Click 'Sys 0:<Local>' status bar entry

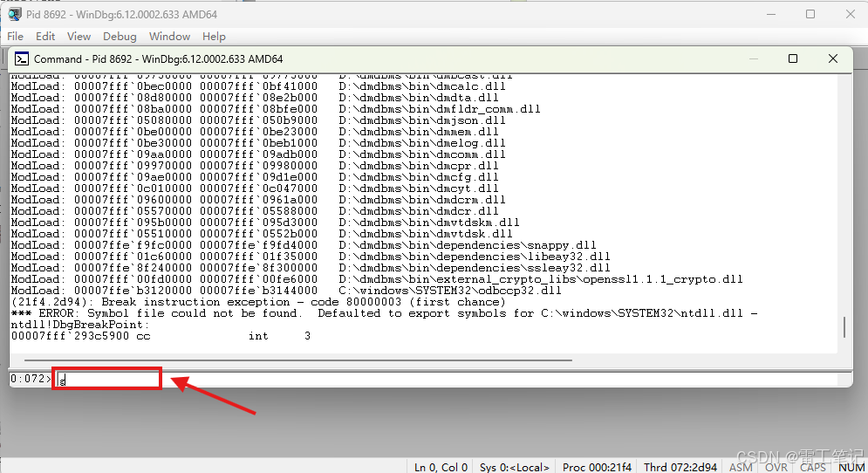(x=515, y=467)
